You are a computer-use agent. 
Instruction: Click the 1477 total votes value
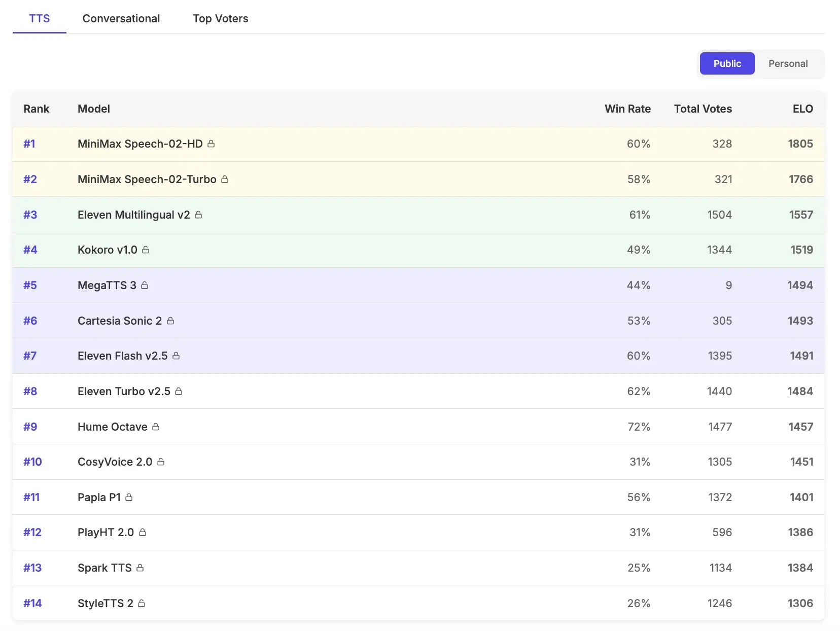[x=720, y=427]
